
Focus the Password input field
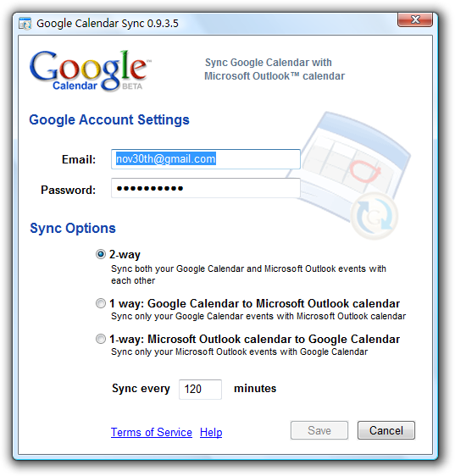coord(206,188)
